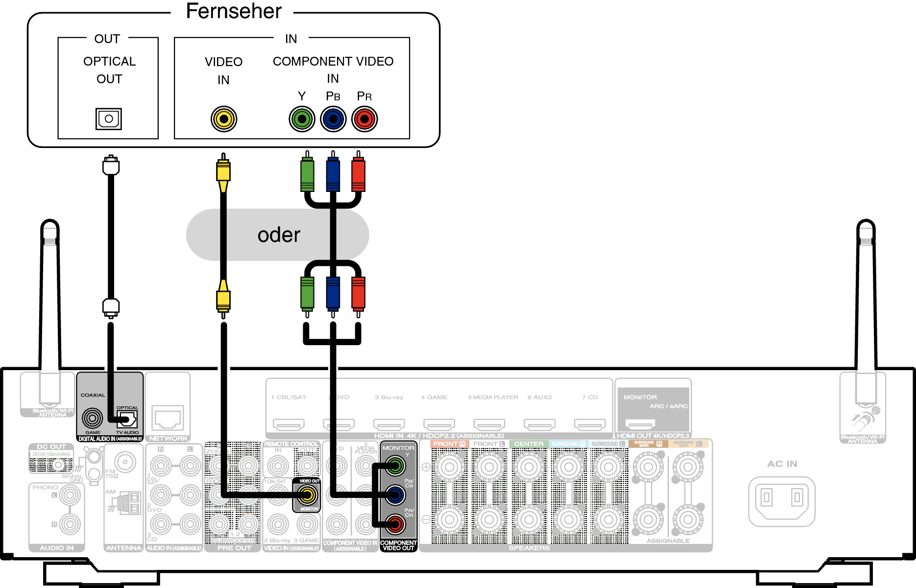Click the COMPONENT VIDEO OUT label
916x588 pixels.
(x=398, y=545)
